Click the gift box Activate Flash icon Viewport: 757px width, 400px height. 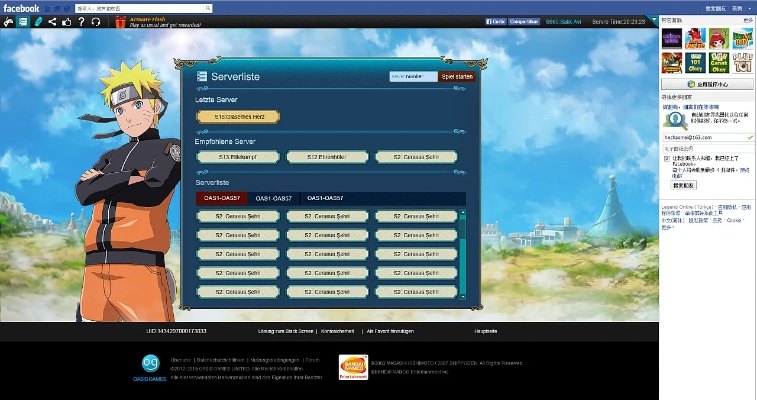coord(120,21)
